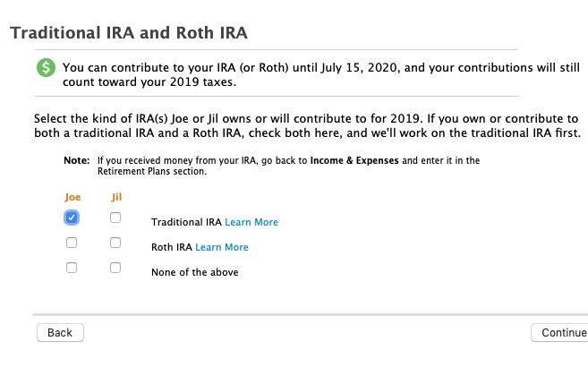The height and width of the screenshot is (384, 588).
Task: Enable Joe's Roth IRA checkbox
Action: 72,243
